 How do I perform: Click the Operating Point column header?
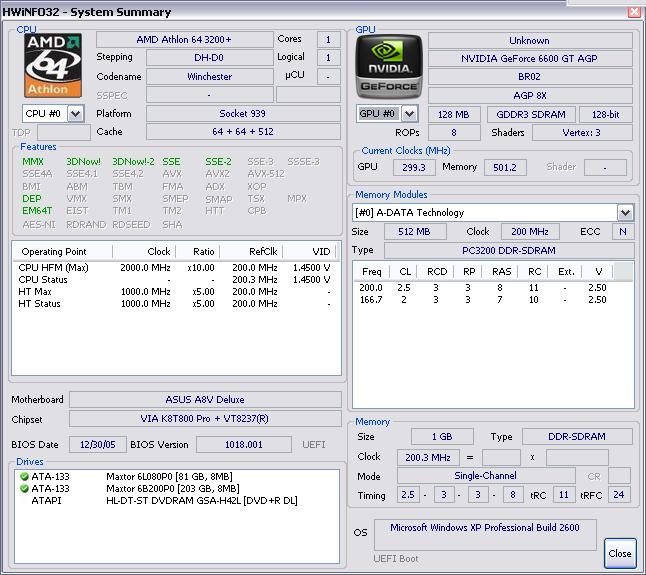click(x=63, y=252)
